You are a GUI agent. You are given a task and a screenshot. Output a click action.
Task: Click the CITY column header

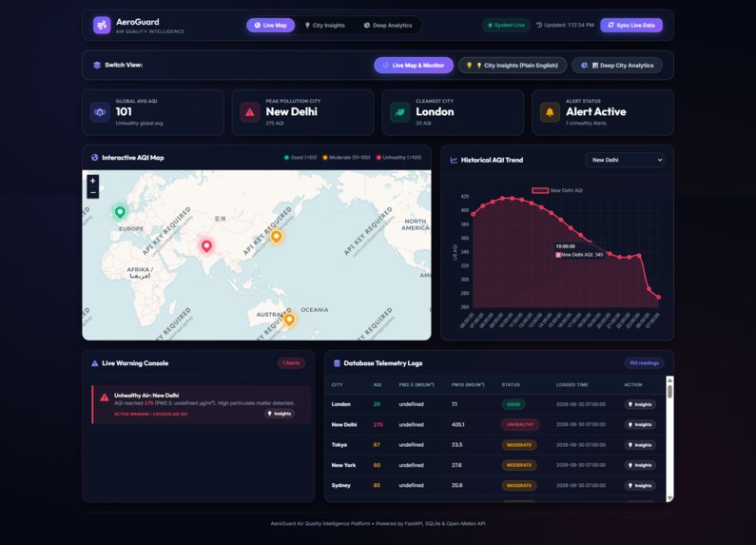(x=337, y=385)
